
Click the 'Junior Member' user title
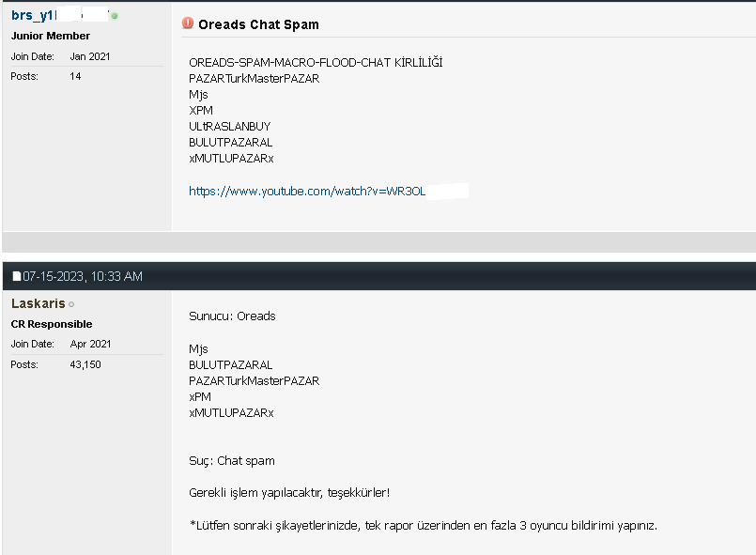pyautogui.click(x=51, y=36)
